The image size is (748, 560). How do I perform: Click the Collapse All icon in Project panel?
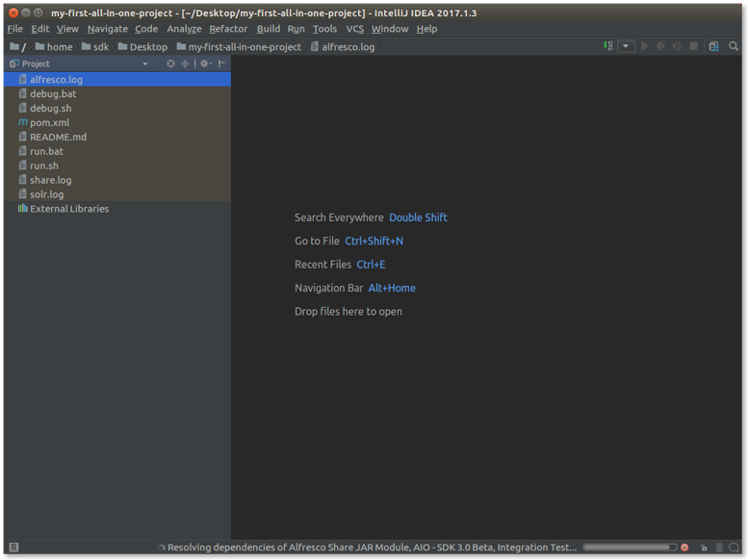[185, 64]
